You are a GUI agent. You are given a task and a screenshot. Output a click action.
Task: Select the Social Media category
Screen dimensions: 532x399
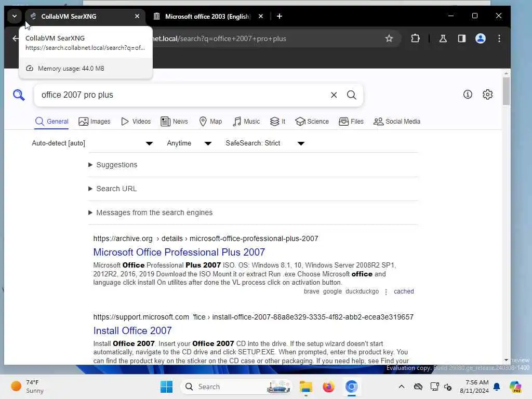[x=396, y=122]
